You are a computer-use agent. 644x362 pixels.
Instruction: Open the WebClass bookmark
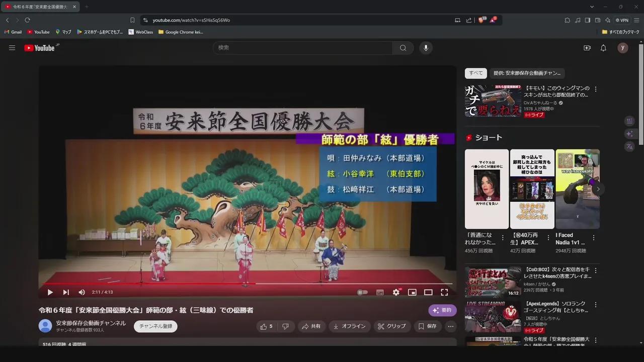click(x=141, y=32)
